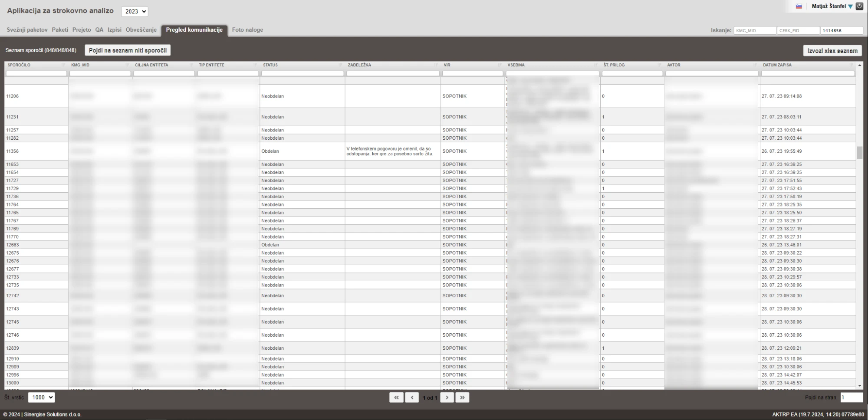The image size is (868, 420).
Task: Click the Pojdi na stran page field
Action: (851, 397)
